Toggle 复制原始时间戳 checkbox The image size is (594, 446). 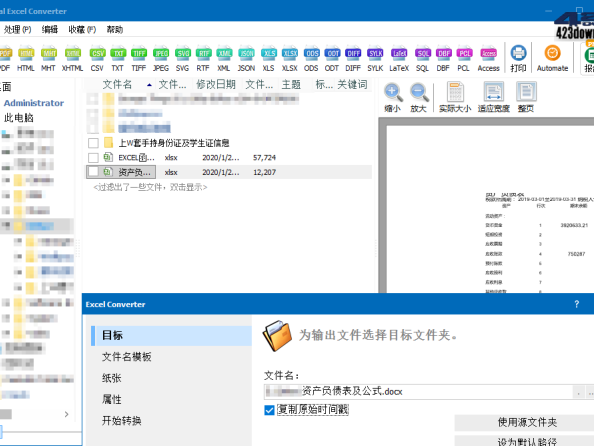click(x=269, y=410)
